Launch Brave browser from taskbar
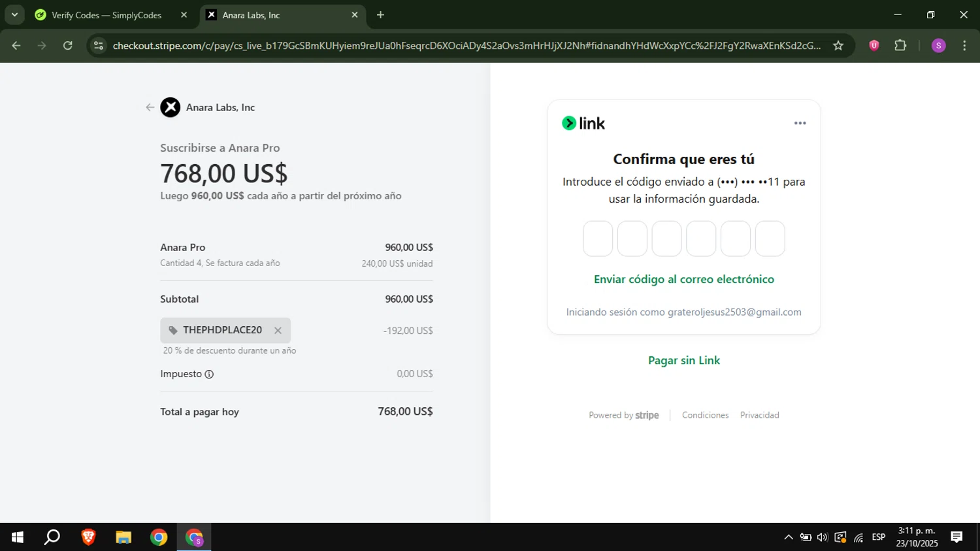This screenshot has width=980, height=551. coord(88,537)
